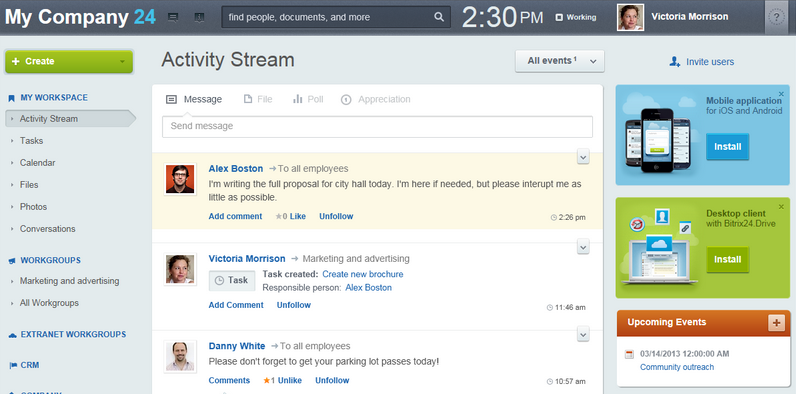
Task: Open the notifications icon beside the search box
Action: pos(199,17)
